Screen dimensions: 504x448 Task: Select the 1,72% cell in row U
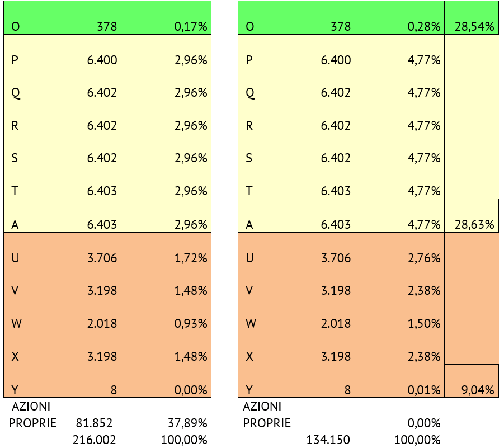pyautogui.click(x=191, y=258)
